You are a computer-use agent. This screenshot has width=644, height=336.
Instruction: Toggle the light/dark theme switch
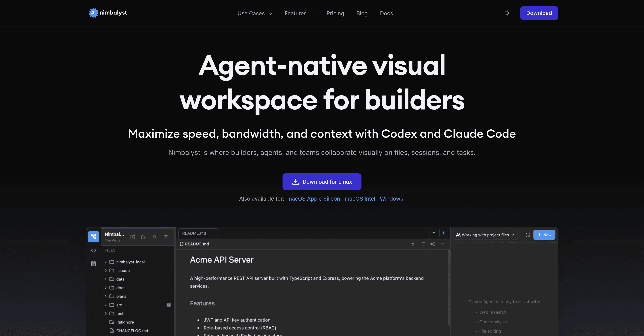point(507,13)
